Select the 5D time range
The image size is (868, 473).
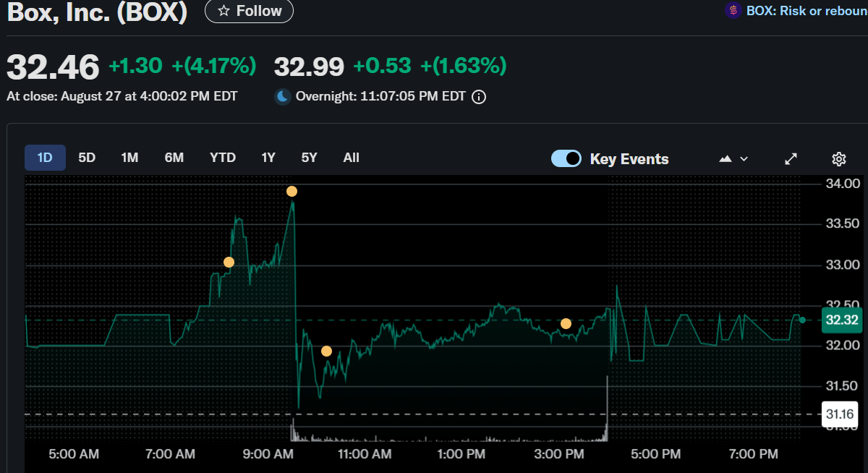click(x=87, y=158)
